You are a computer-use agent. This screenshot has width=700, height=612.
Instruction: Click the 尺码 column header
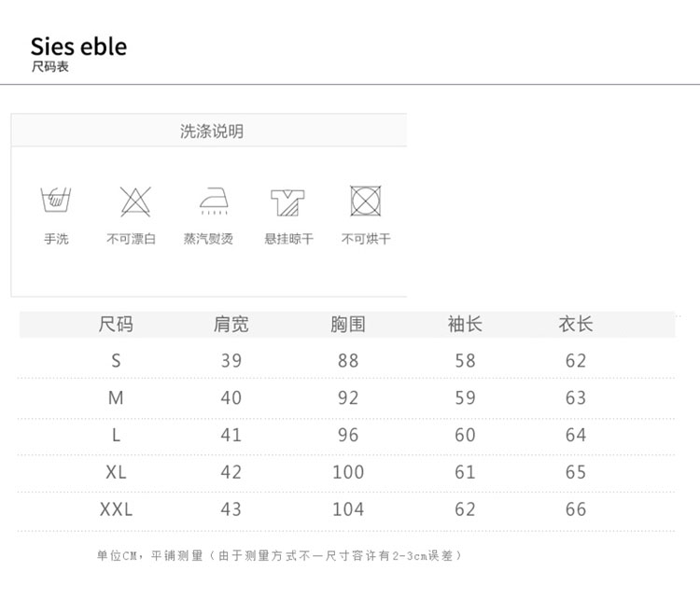pyautogui.click(x=116, y=325)
